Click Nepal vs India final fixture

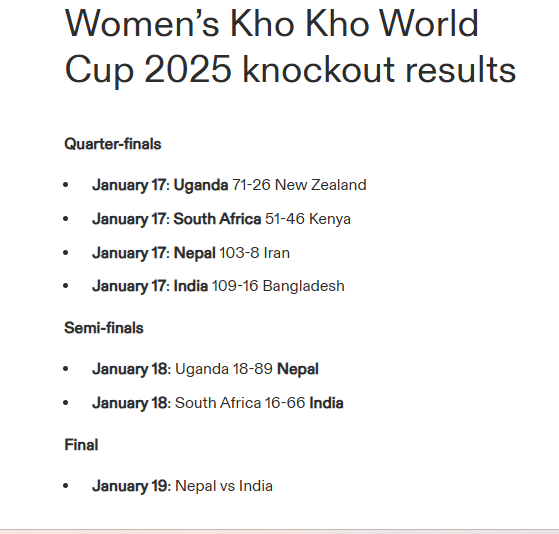point(224,486)
